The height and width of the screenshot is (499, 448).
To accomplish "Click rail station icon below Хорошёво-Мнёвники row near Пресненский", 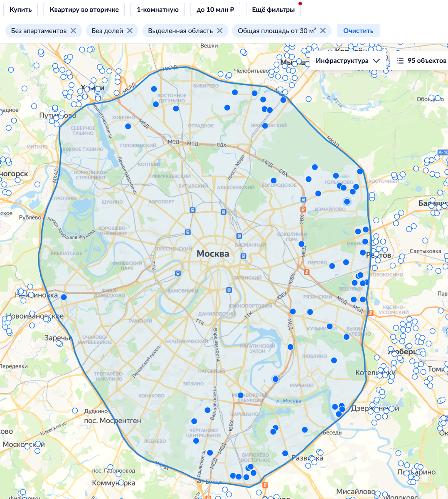I will tap(187, 232).
